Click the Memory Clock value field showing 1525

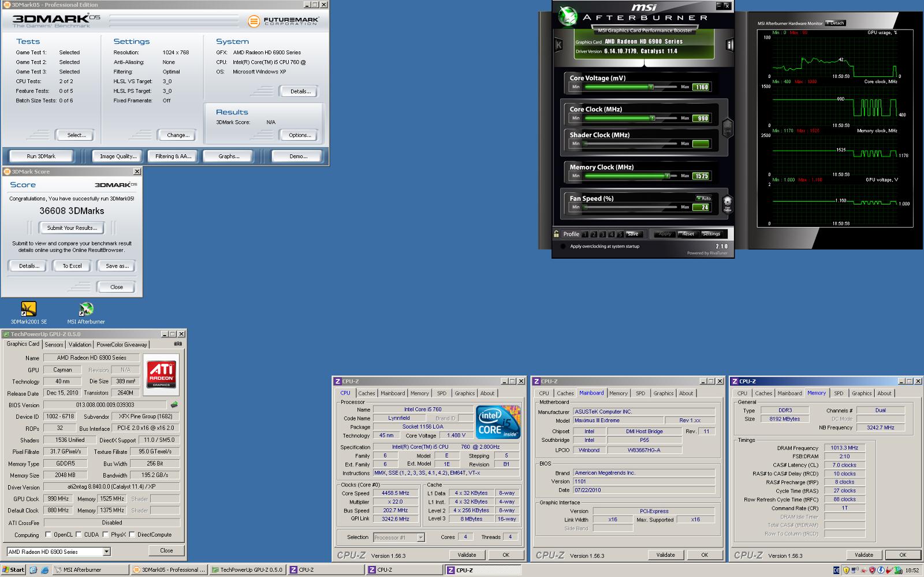pyautogui.click(x=701, y=176)
